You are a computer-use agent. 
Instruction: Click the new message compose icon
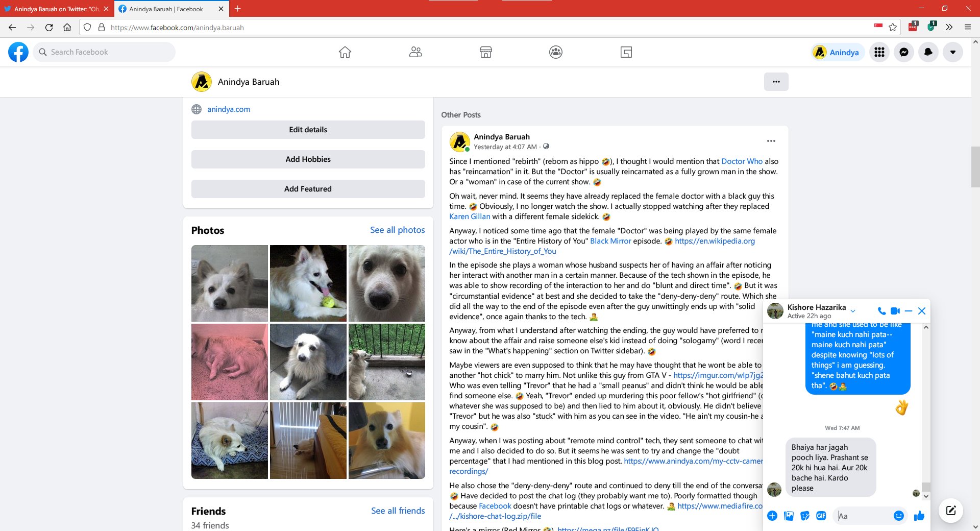[x=951, y=510]
